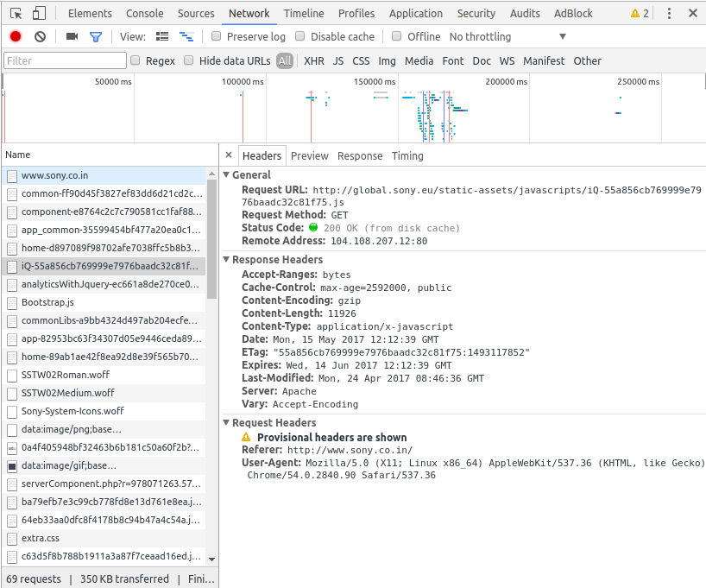Toggle the device toolbar icon
This screenshot has width=706, height=588.
[x=39, y=14]
